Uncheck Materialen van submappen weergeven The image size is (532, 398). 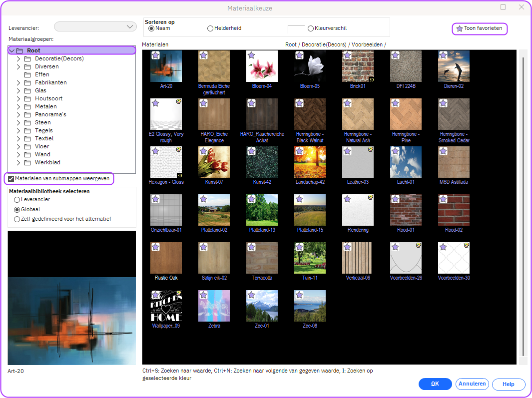(x=11, y=178)
